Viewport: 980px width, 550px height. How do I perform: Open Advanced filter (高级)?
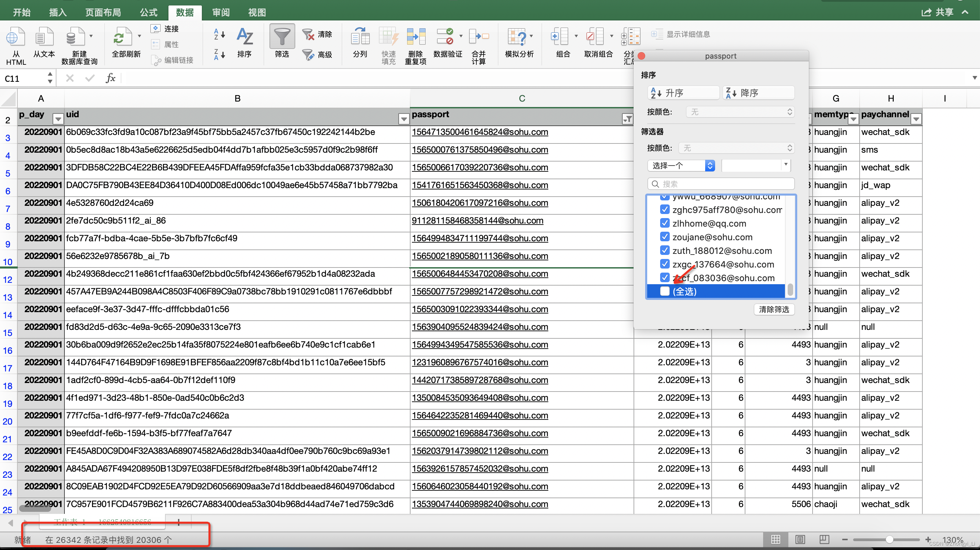coord(308,55)
